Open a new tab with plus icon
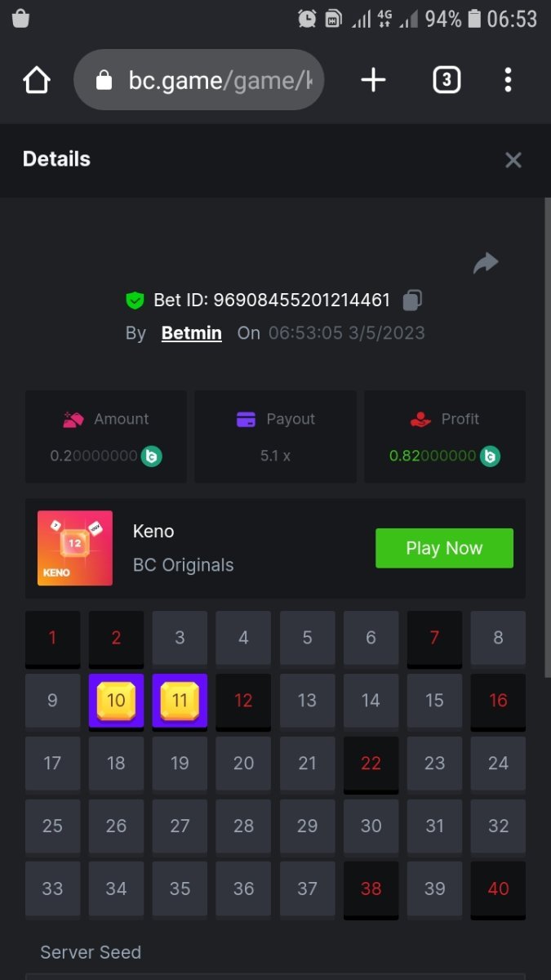The height and width of the screenshot is (980, 551). coord(373,80)
